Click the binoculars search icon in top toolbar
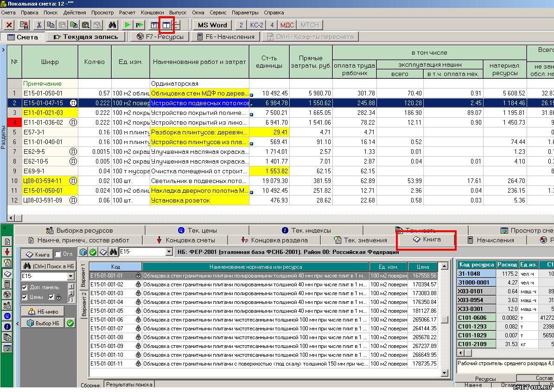Viewport: 554px width, 392px height. 112,25
